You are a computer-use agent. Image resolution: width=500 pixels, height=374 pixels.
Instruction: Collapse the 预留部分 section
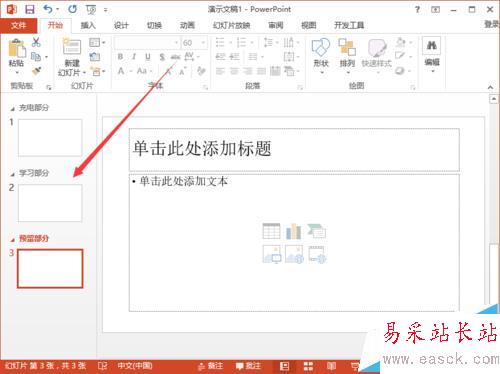[13, 240]
